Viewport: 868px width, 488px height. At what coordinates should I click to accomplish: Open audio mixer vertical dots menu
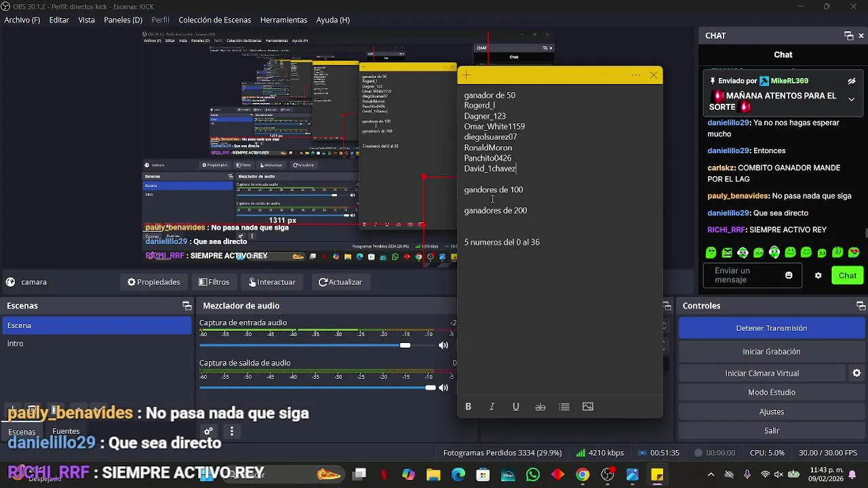232,431
